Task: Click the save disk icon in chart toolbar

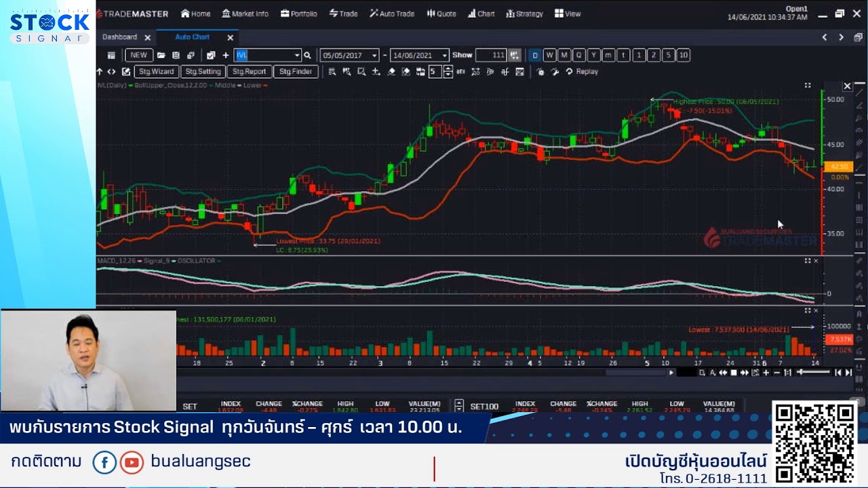Action: [176, 56]
